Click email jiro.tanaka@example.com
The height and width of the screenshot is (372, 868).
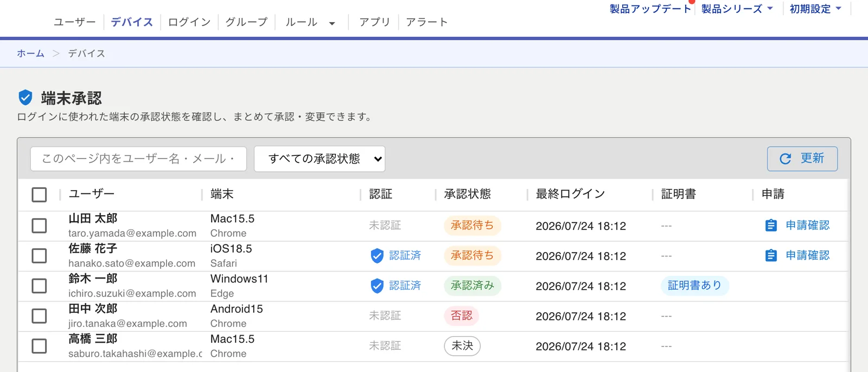(127, 324)
